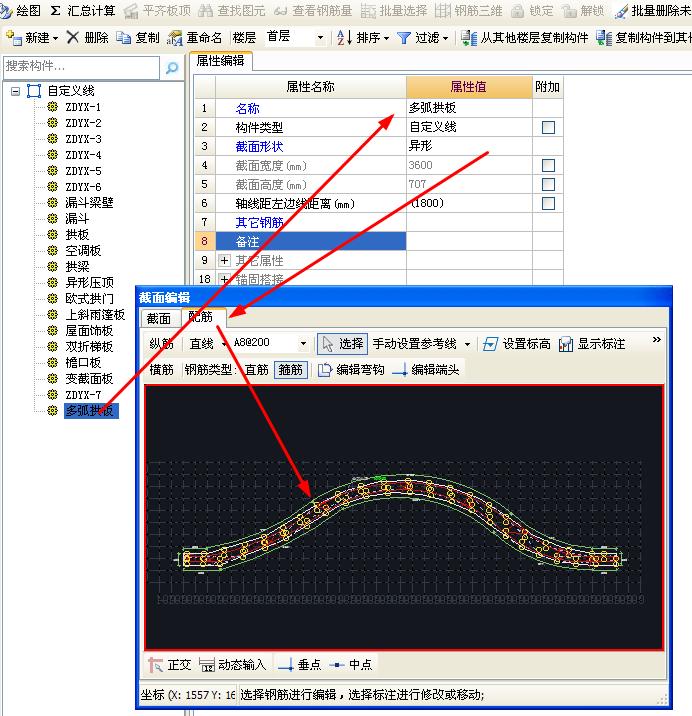Screen dimensions: 692x716
Task: Open the 首层 floor dropdown
Action: [320, 37]
